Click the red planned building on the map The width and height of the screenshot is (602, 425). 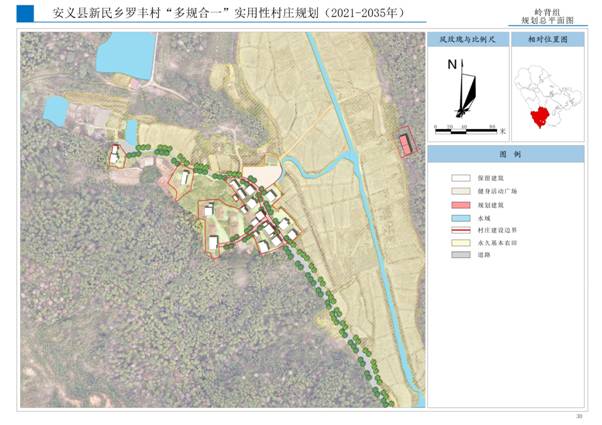point(405,144)
